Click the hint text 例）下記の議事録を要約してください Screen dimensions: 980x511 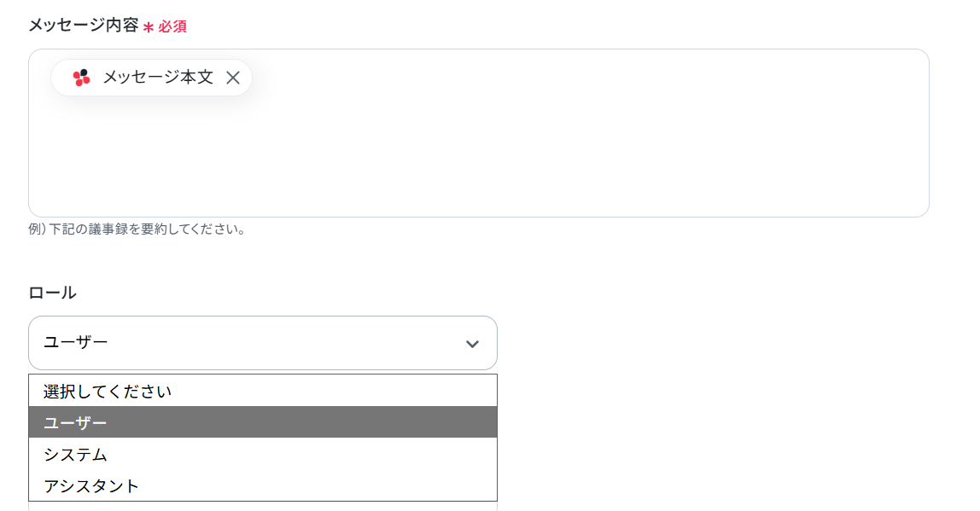137,229
